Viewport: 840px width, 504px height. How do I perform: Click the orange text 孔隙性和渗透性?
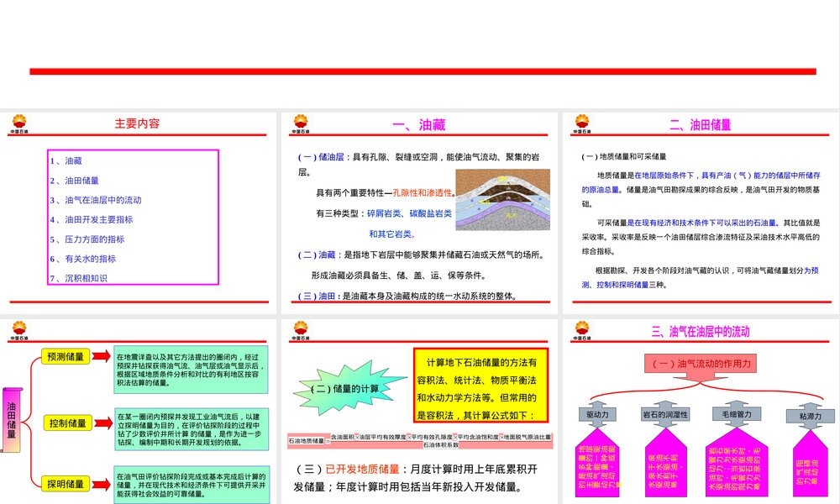coord(423,193)
